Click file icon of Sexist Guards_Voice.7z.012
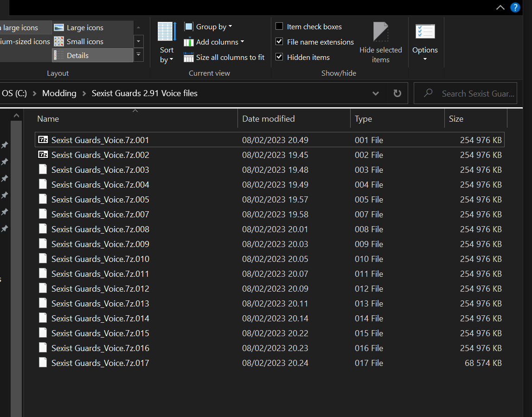 click(43, 288)
